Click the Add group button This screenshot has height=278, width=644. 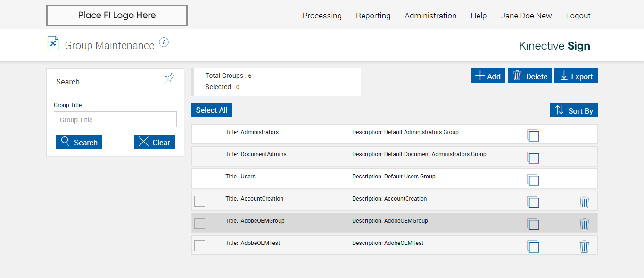(488, 76)
